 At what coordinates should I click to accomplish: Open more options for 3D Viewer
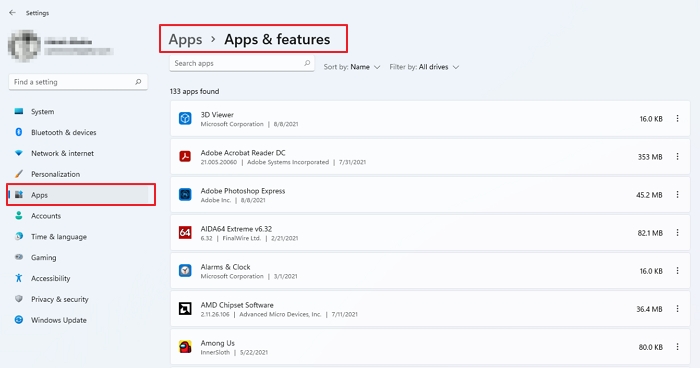click(677, 118)
